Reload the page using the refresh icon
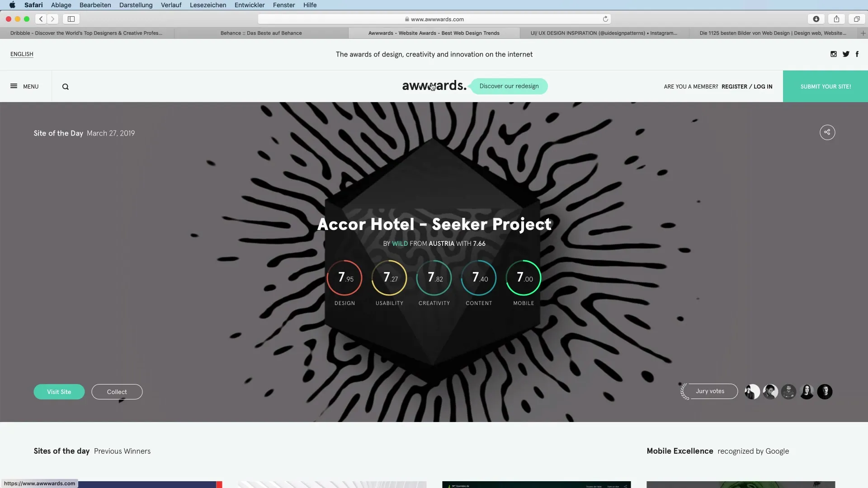Screen dimensions: 868x488 tap(605, 19)
